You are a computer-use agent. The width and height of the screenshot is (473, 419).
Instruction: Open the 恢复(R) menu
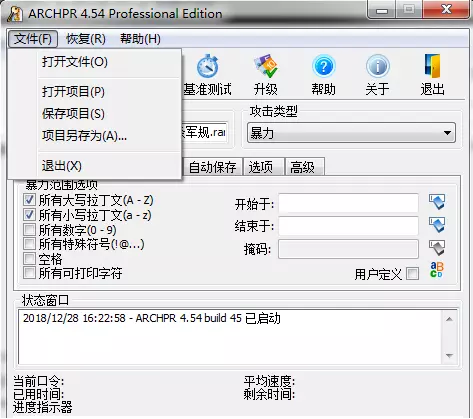86,39
